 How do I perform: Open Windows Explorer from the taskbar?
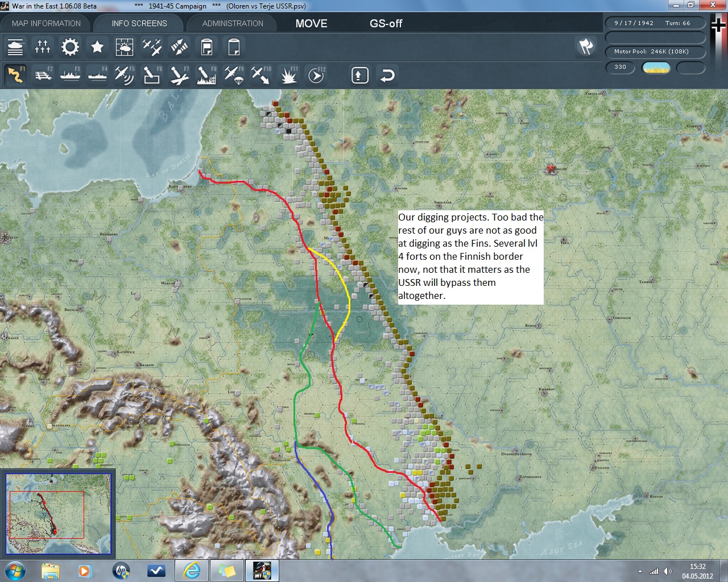(51, 571)
